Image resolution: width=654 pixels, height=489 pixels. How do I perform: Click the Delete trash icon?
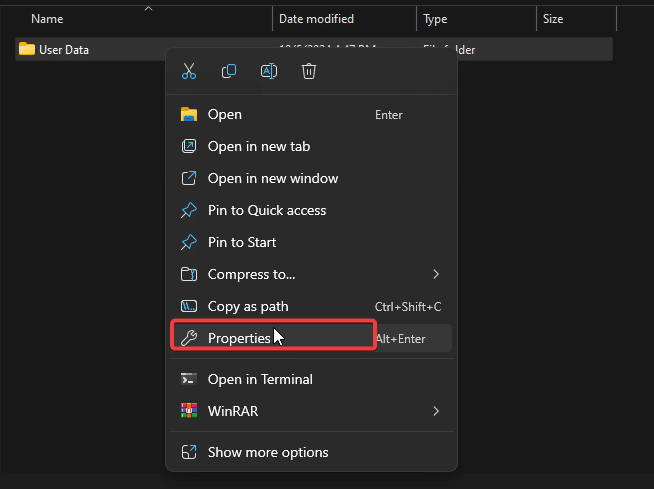click(x=309, y=71)
